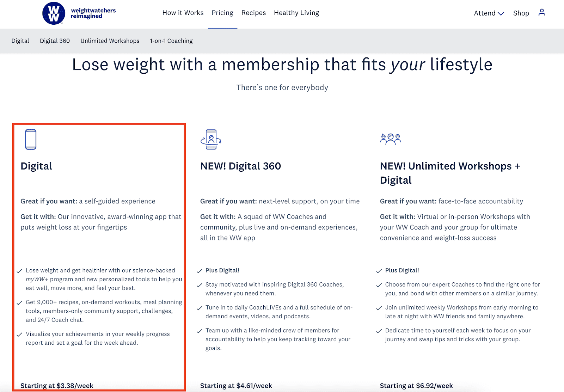Open the account profile icon

pos(542,12)
